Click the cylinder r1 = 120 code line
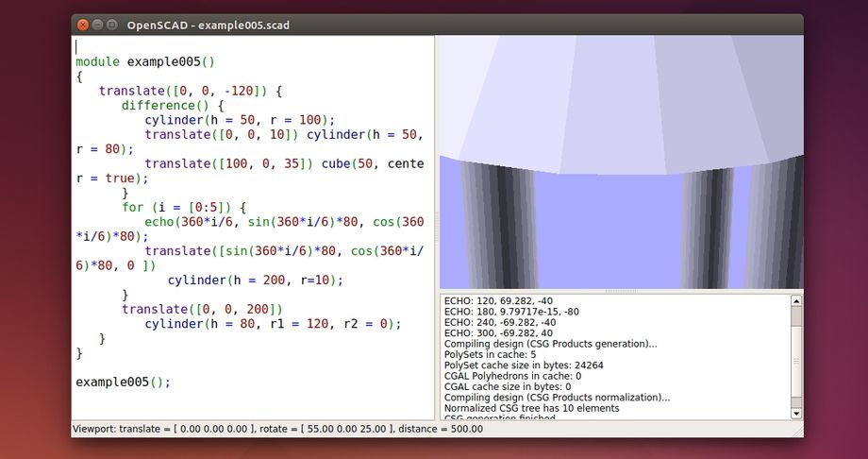868x459 pixels. point(273,324)
